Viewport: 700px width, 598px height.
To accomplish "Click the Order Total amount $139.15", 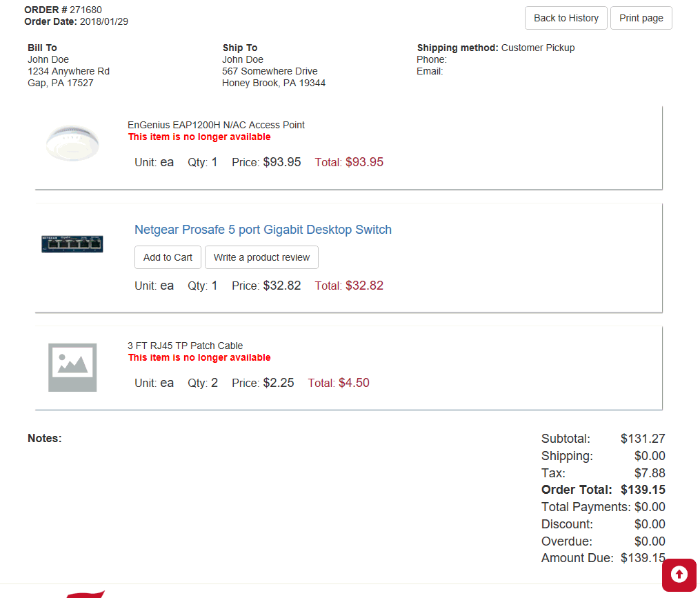I will [643, 490].
